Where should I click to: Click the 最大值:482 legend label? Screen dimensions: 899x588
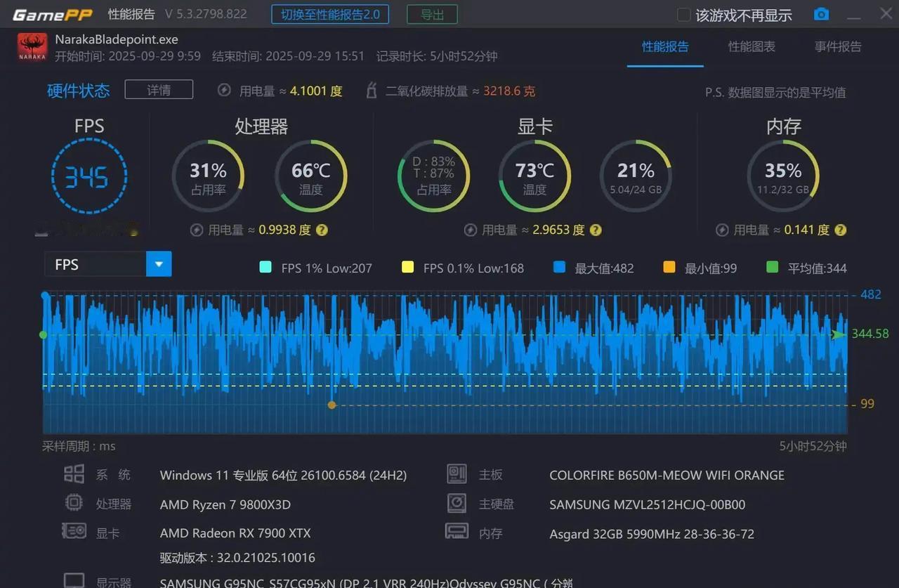tap(604, 268)
